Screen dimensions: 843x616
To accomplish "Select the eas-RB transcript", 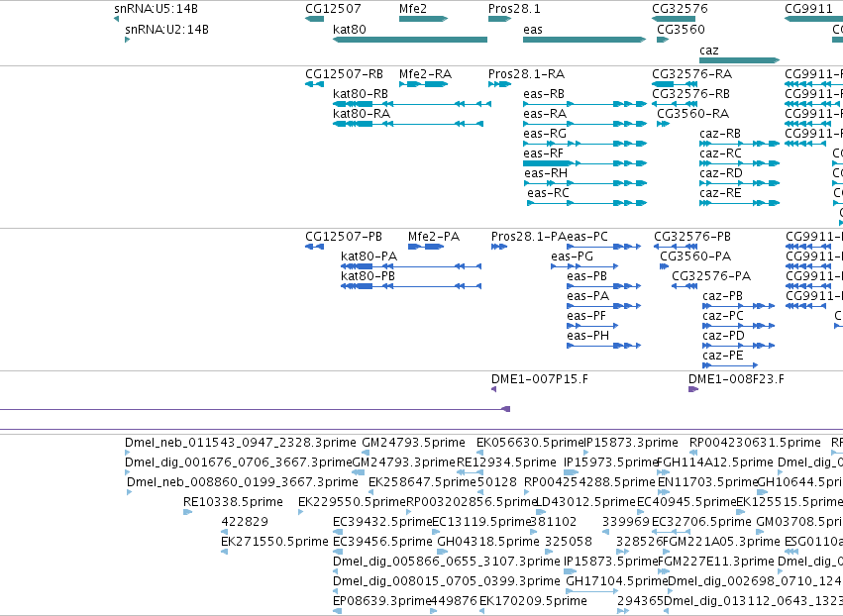I will click(584, 104).
